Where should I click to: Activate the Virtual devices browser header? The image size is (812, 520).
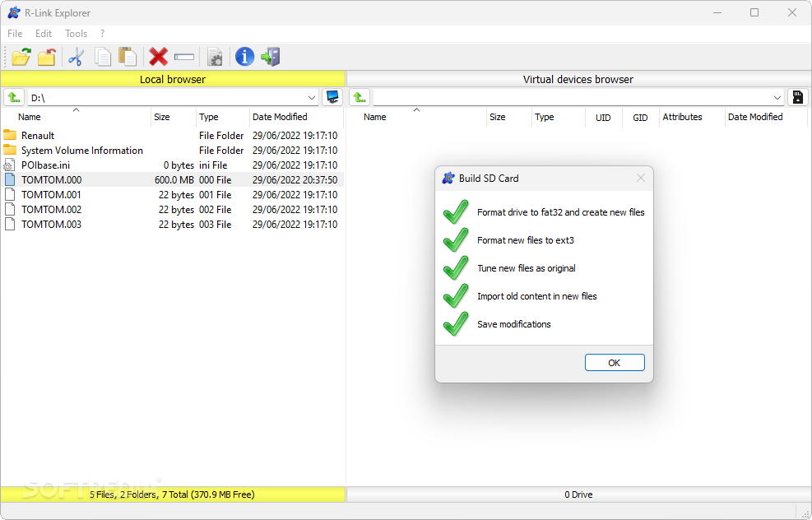(578, 79)
